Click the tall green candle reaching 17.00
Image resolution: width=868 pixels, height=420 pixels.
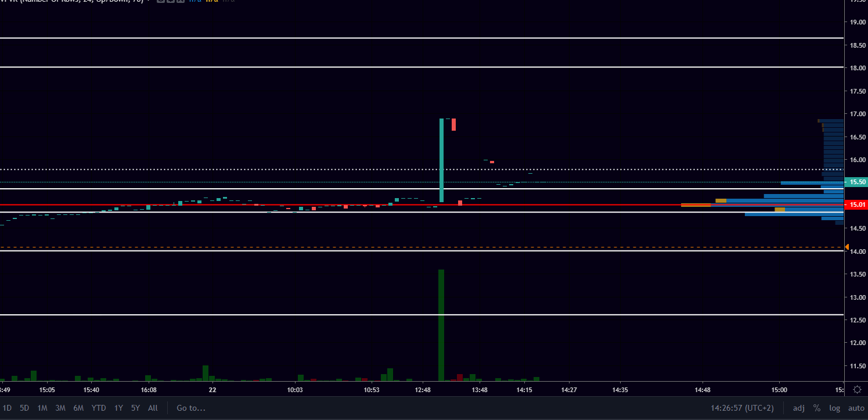[x=441, y=160]
